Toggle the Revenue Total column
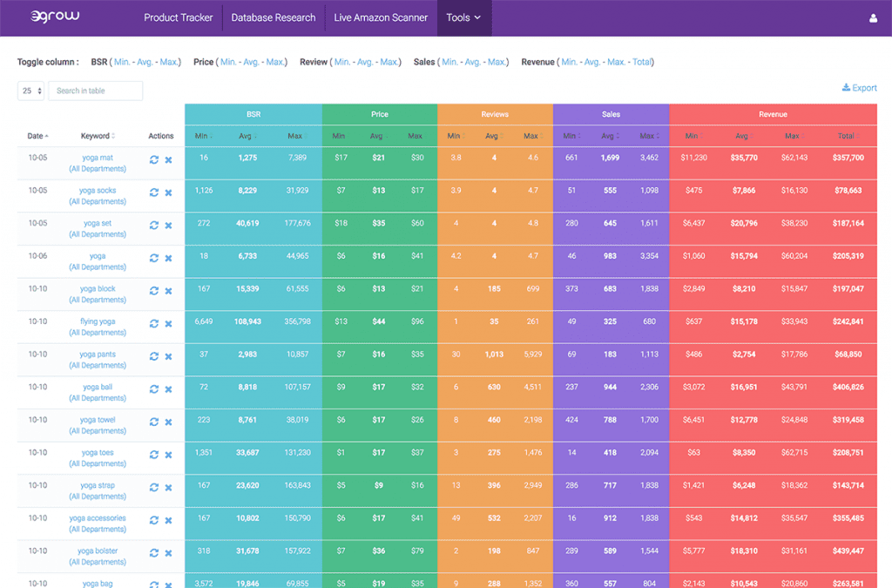892x588 pixels. 641,63
